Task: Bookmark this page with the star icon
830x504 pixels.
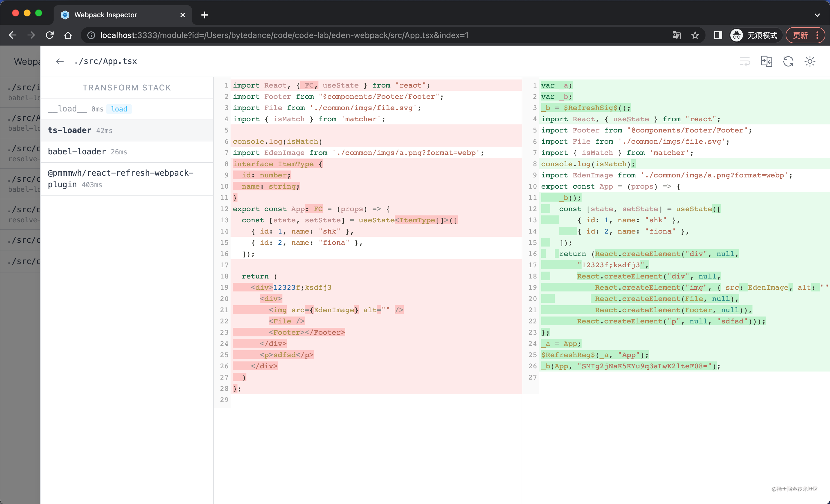Action: click(695, 35)
